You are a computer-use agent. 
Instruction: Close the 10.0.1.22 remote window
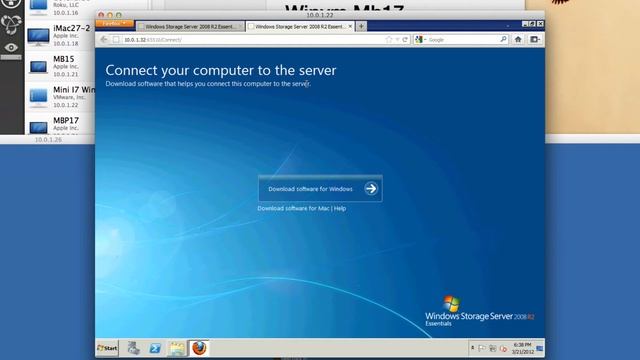(101, 15)
